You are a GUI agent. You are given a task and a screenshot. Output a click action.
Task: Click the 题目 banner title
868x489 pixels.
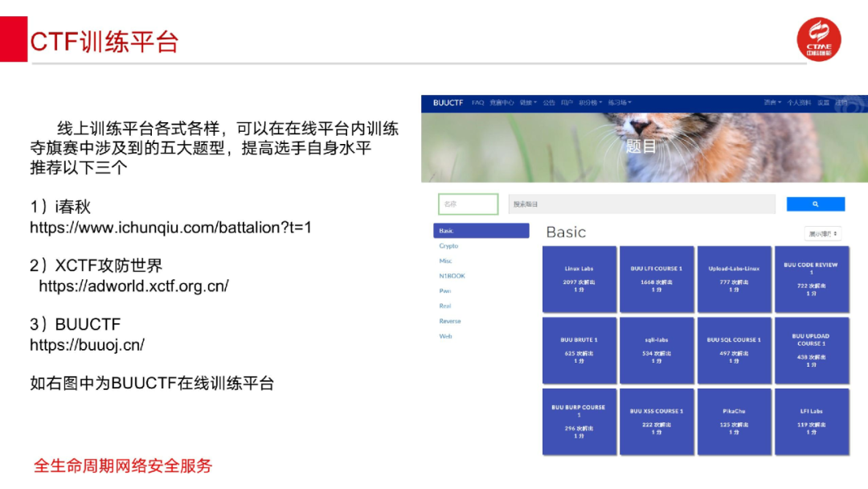tap(641, 146)
